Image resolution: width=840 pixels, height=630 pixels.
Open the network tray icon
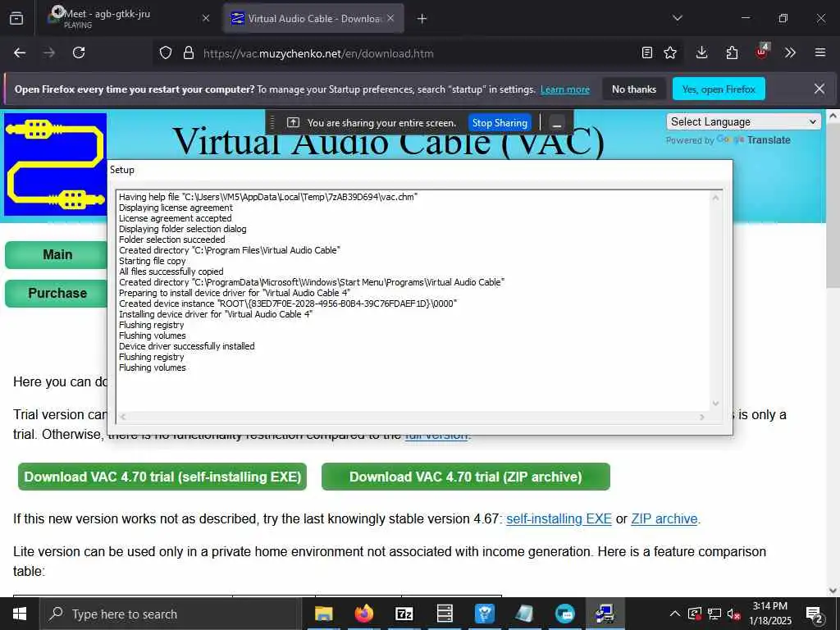pos(714,614)
